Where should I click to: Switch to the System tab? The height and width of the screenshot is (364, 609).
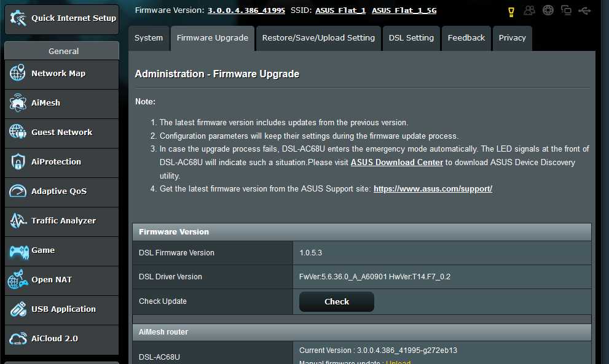click(149, 38)
